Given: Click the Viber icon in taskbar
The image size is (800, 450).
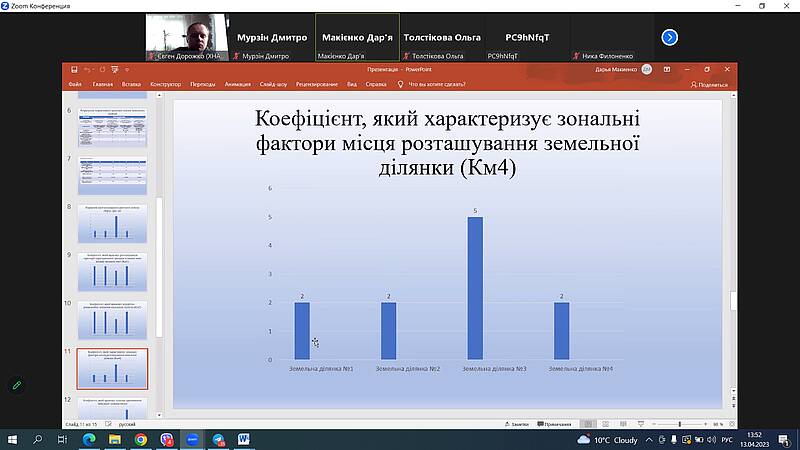Looking at the screenshot, I should click(166, 439).
